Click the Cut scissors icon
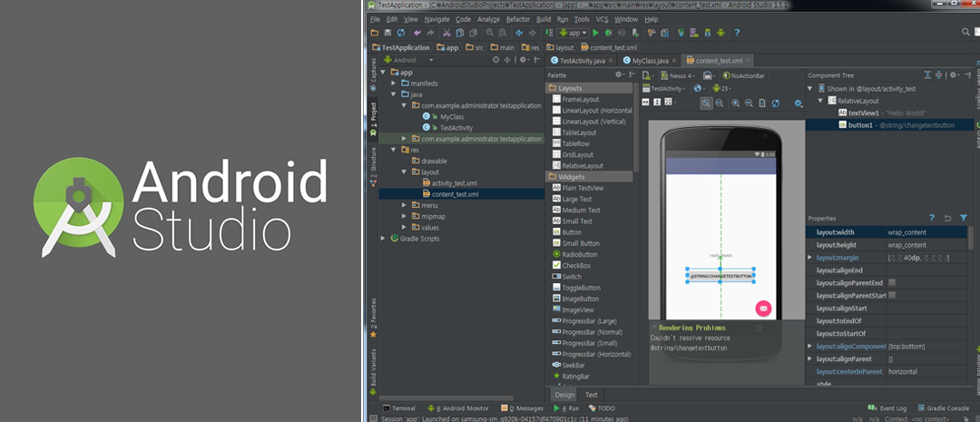 [446, 33]
